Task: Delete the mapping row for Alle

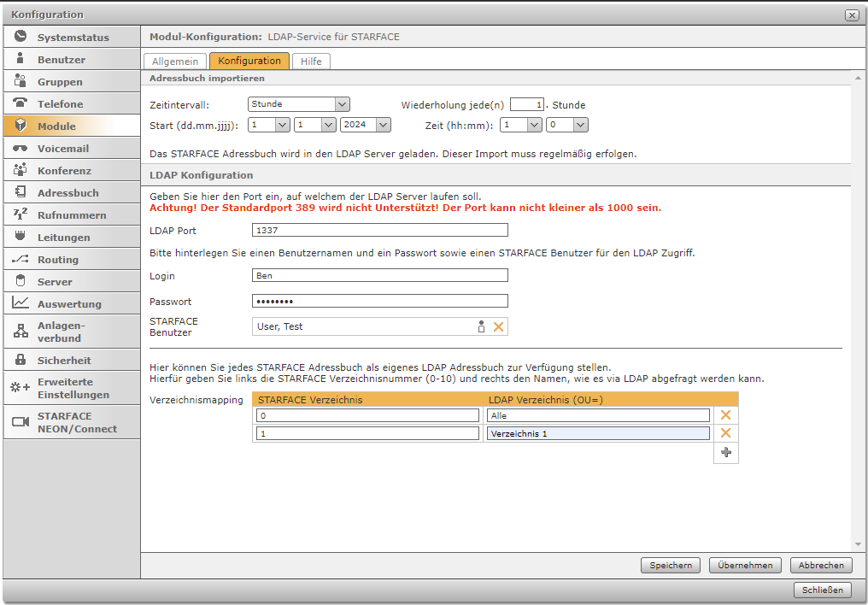Action: (x=725, y=414)
